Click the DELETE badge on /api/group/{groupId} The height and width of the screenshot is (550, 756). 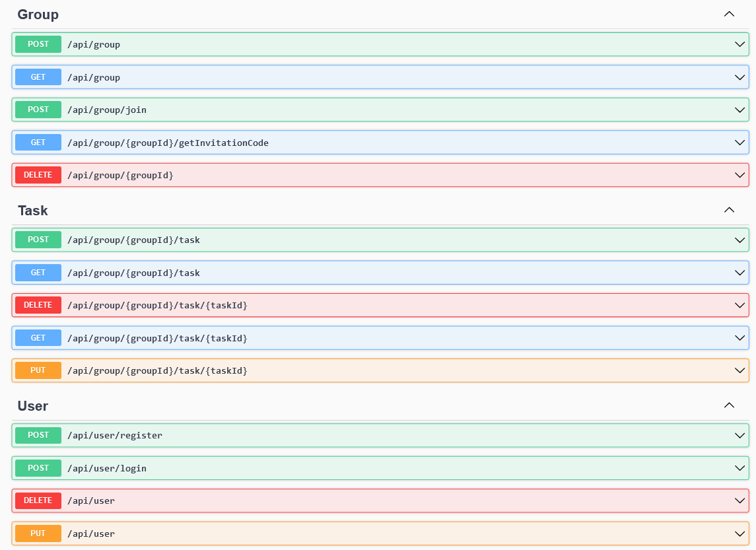(38, 175)
